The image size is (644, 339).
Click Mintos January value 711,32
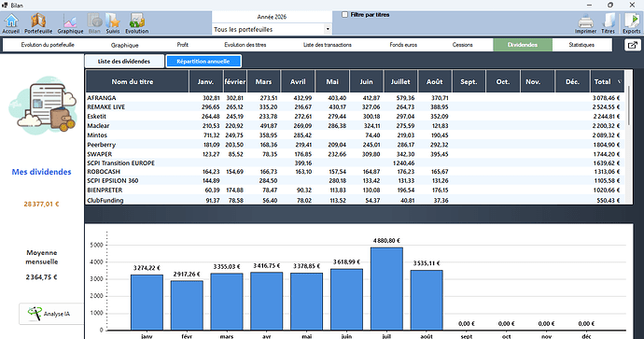[x=211, y=135]
